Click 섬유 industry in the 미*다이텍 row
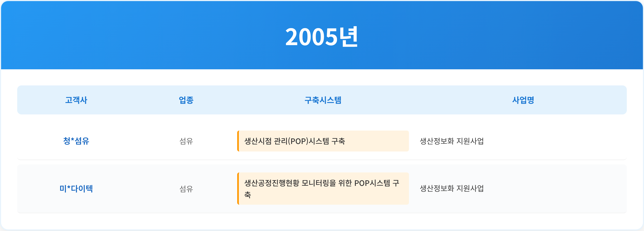644x231 pixels. click(x=186, y=189)
